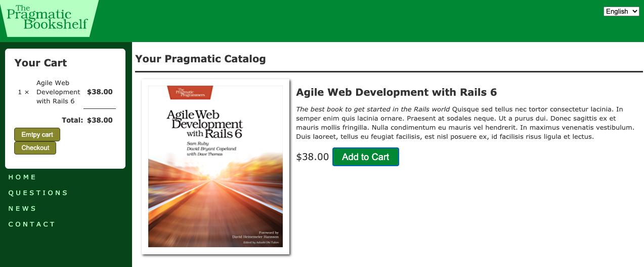Open the Questions link

38,193
